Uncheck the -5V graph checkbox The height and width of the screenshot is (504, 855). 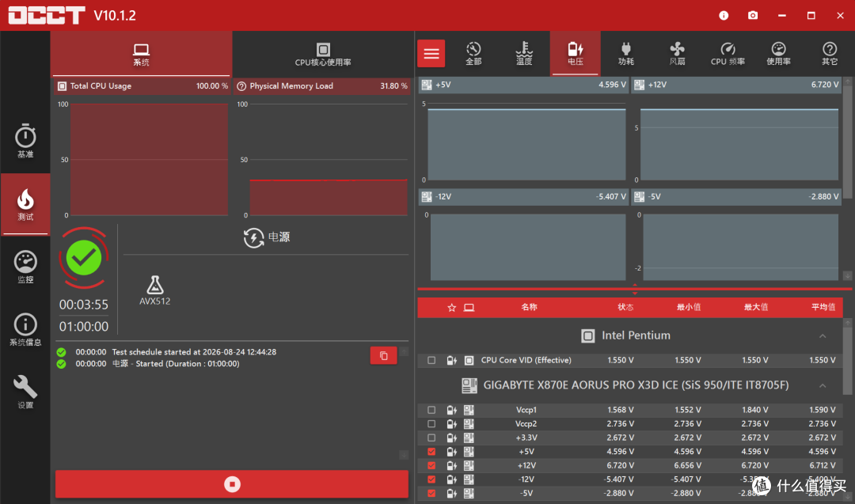pos(432,493)
